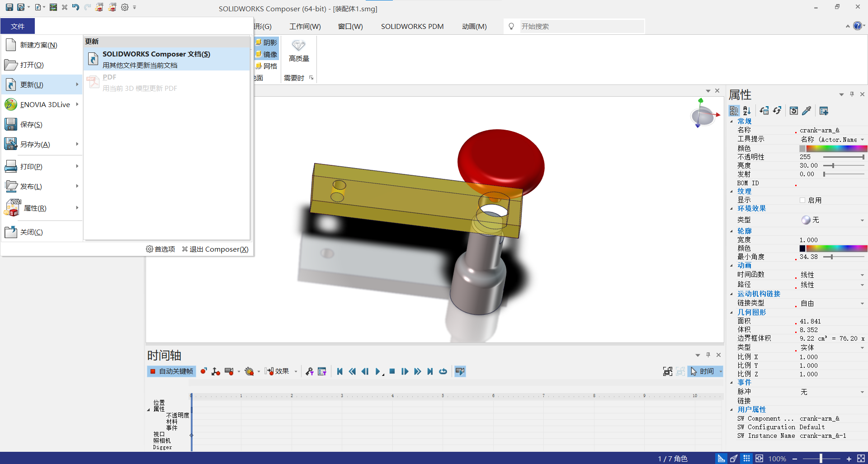This screenshot has height=464, width=868.
Task: Go to end of timeline
Action: point(430,371)
